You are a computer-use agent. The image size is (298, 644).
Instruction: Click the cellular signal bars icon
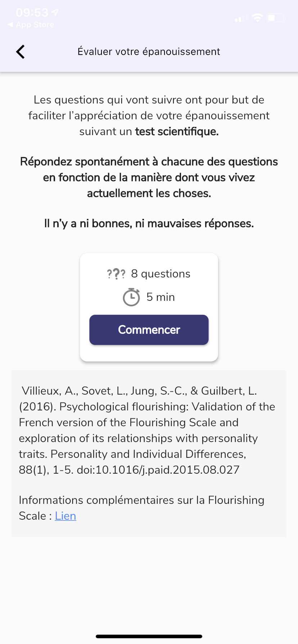click(x=241, y=18)
